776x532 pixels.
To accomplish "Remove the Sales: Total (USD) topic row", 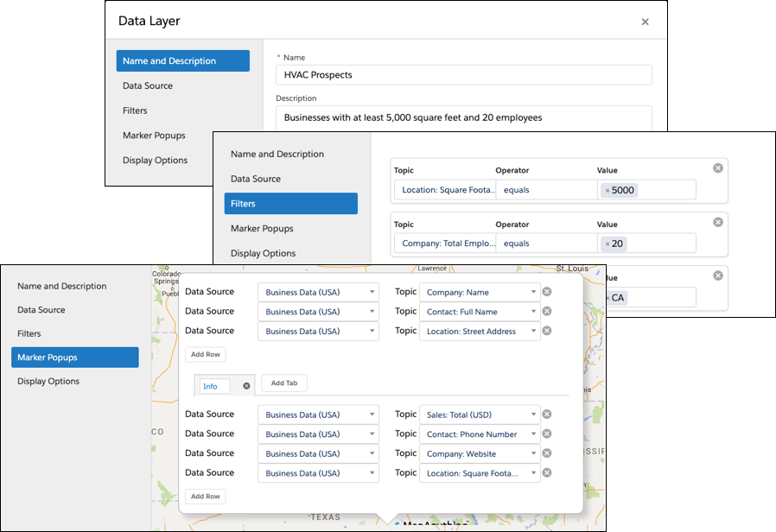I will 546,414.
